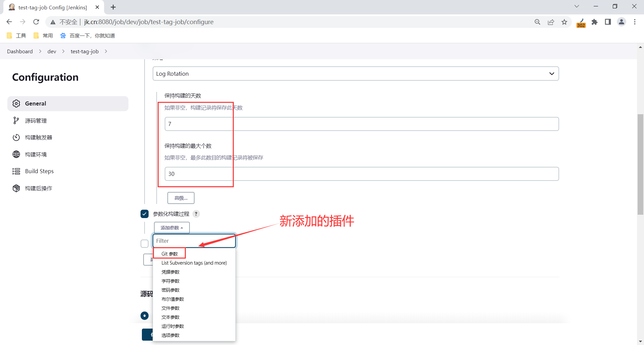
Task: Open the test-tag-job breadcrumb link
Action: coord(85,51)
